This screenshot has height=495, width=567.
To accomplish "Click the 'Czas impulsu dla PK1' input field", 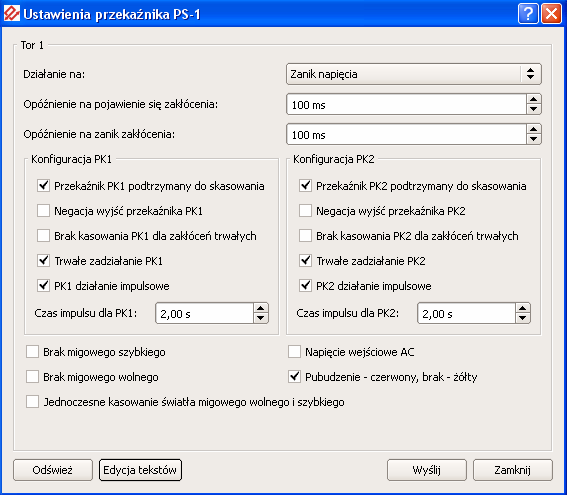I will coord(204,313).
